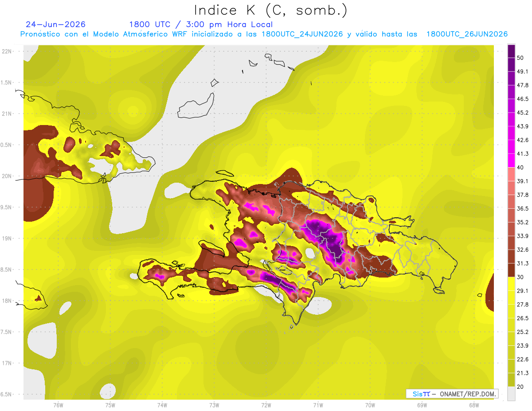Click the "22N" latitude label
Screen dimensions: 532x411
pos(6,51)
